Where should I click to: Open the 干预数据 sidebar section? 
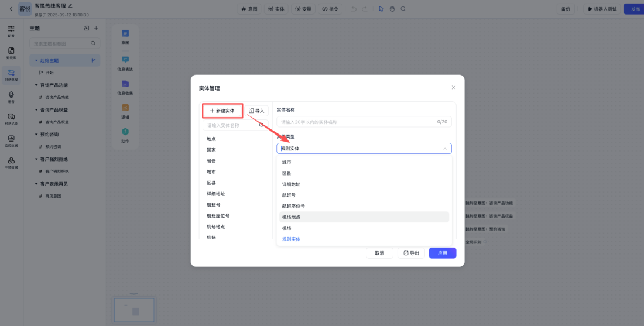pyautogui.click(x=11, y=163)
